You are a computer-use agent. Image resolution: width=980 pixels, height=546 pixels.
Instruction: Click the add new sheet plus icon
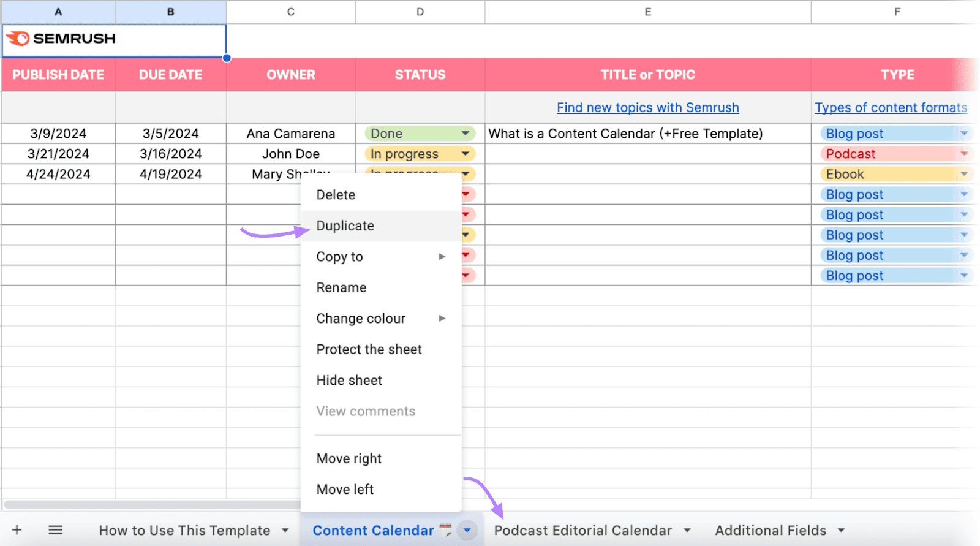pyautogui.click(x=17, y=530)
